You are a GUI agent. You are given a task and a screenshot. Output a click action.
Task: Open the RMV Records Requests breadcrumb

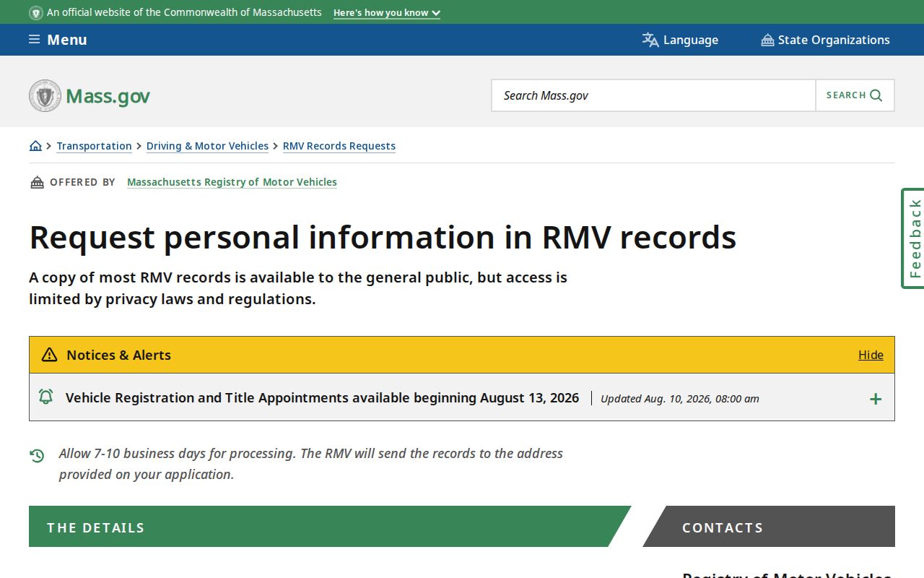point(339,146)
